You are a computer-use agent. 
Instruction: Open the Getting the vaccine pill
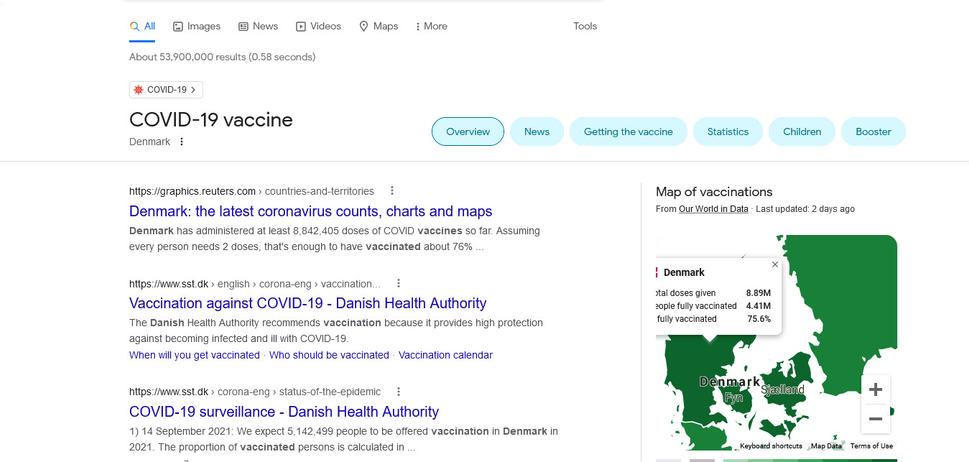click(x=628, y=132)
